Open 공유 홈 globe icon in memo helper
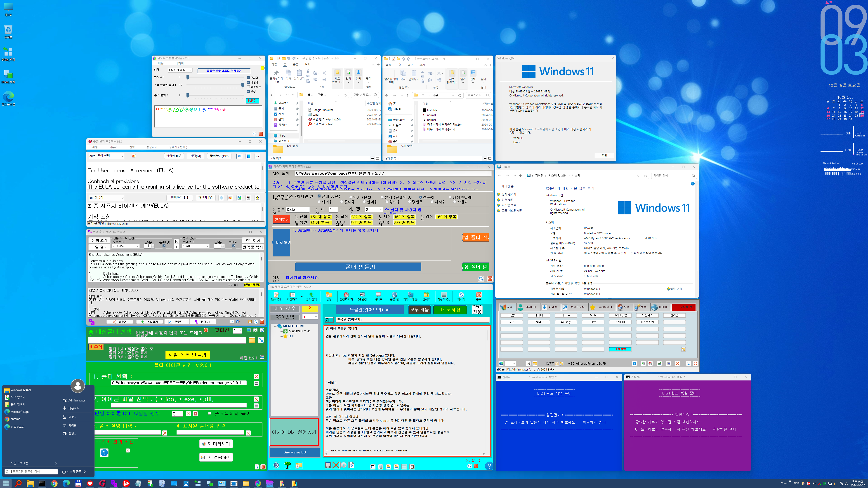Viewport: 868px width, 488px height. 394,296
